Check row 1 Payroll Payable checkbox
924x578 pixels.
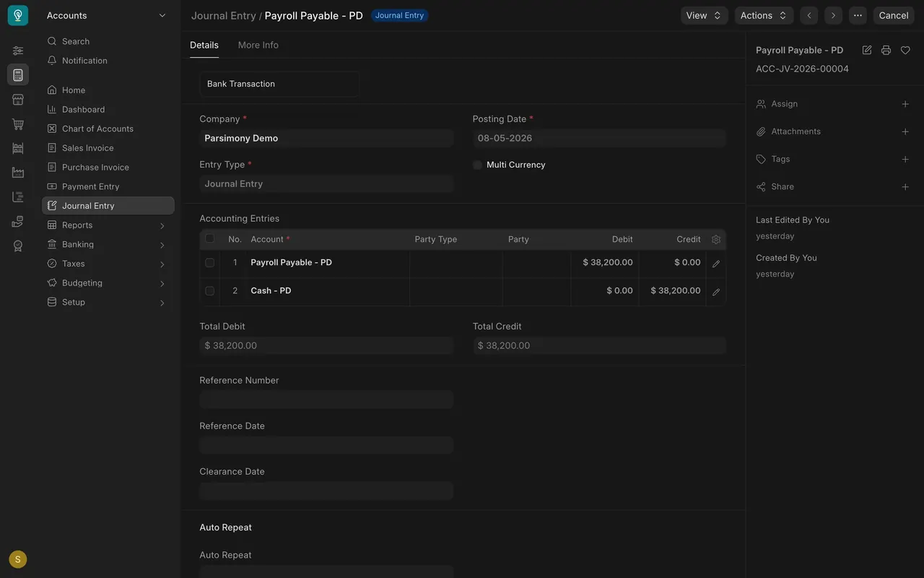[209, 263]
